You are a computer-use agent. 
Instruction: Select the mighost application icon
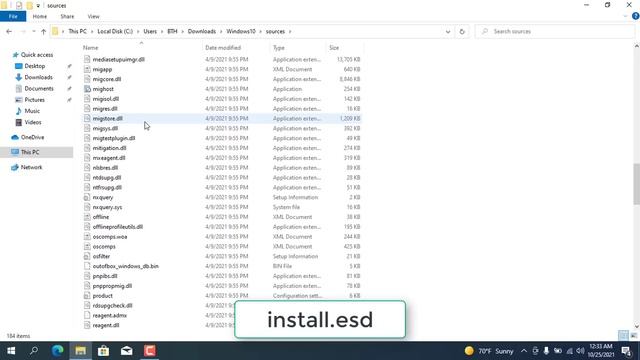click(x=87, y=89)
